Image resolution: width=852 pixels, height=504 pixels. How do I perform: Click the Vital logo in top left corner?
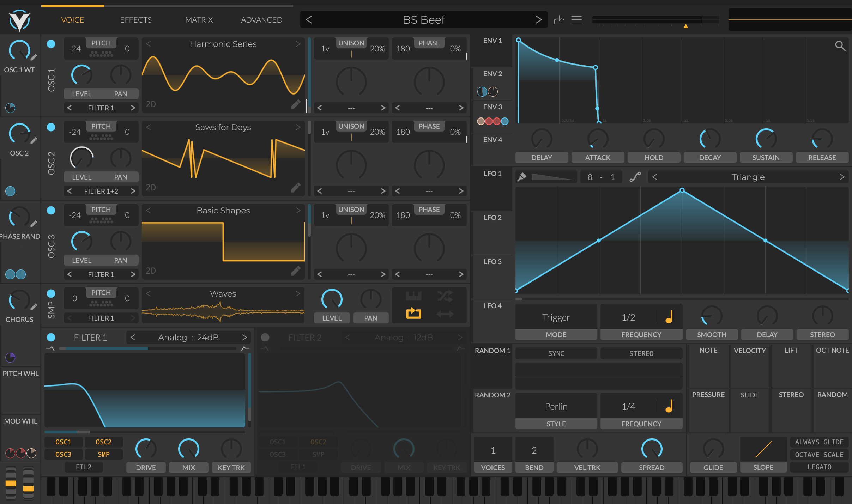(19, 20)
